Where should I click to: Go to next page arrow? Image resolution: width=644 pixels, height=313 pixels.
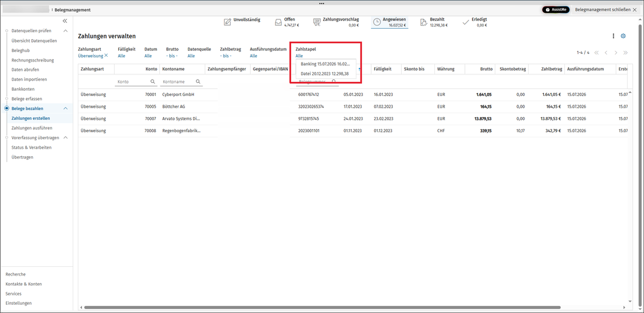click(x=616, y=53)
